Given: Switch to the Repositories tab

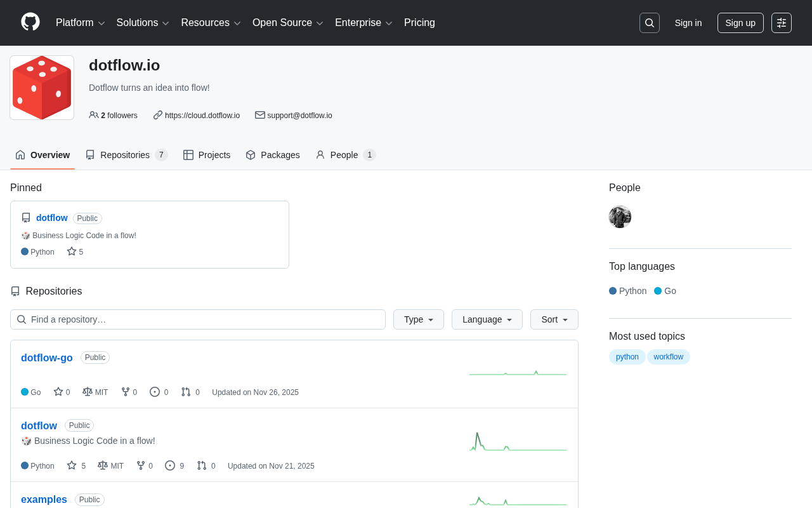Looking at the screenshot, I should click(126, 155).
